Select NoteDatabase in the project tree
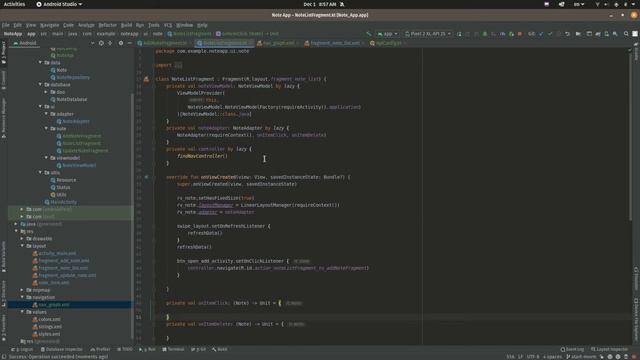The image size is (640, 360). (x=71, y=99)
